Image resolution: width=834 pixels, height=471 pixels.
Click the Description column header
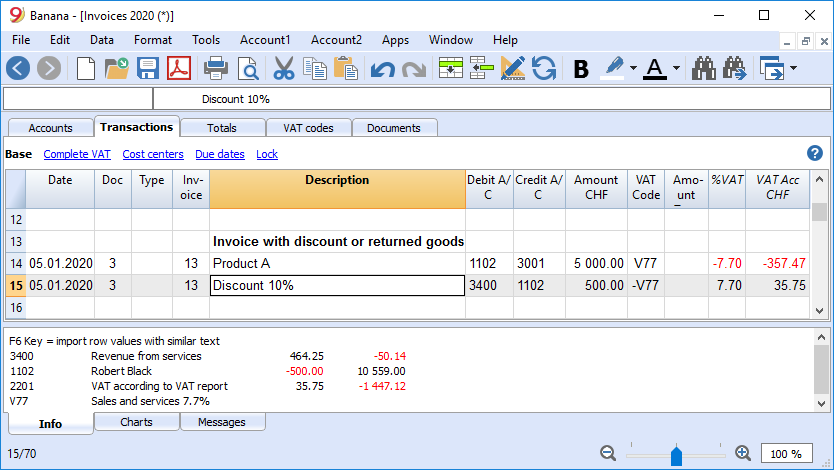(337, 189)
